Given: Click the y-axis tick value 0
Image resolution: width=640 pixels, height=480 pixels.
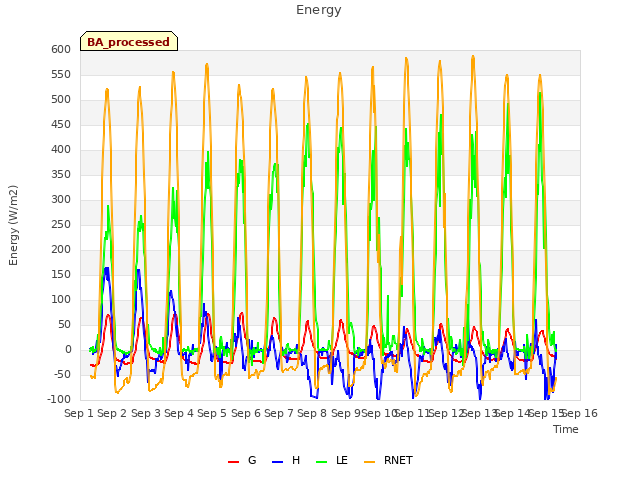Looking at the screenshot, I should tap(68, 349).
